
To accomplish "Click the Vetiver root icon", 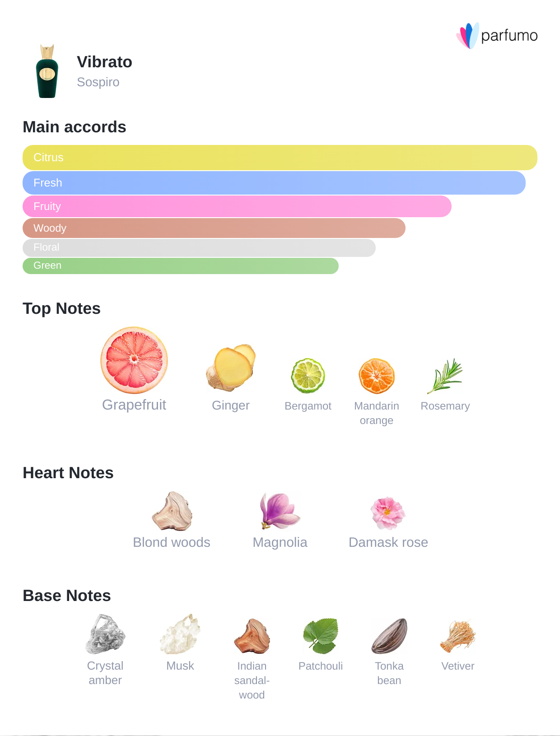I will click(458, 637).
